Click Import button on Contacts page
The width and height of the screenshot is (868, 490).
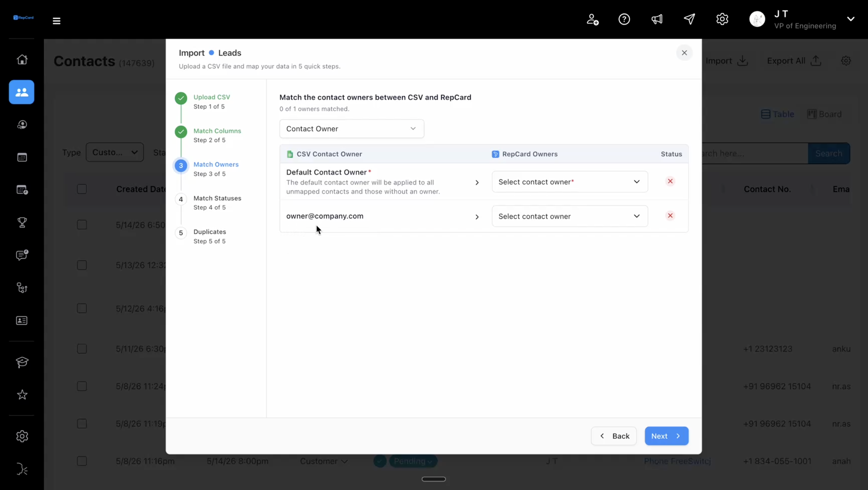click(727, 61)
